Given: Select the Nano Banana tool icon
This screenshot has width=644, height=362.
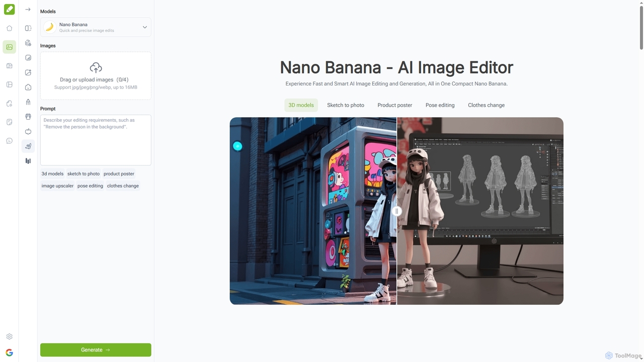Looking at the screenshot, I should (x=28, y=146).
